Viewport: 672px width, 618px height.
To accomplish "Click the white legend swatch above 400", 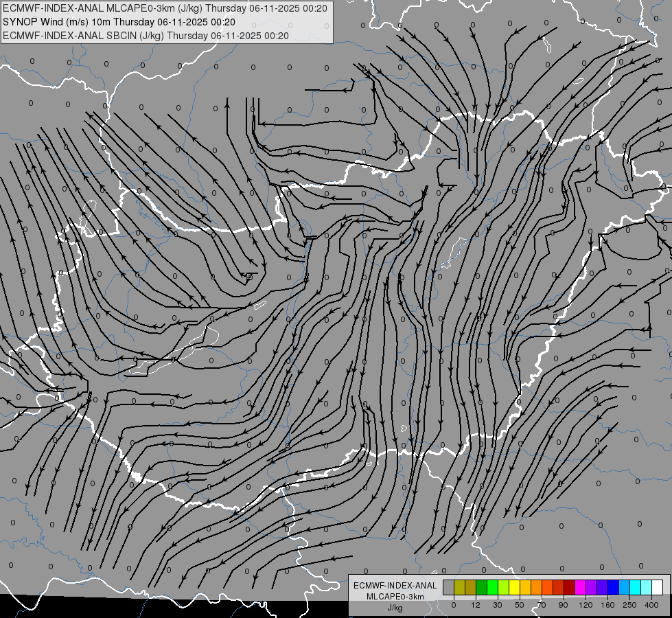I will 658,587.
